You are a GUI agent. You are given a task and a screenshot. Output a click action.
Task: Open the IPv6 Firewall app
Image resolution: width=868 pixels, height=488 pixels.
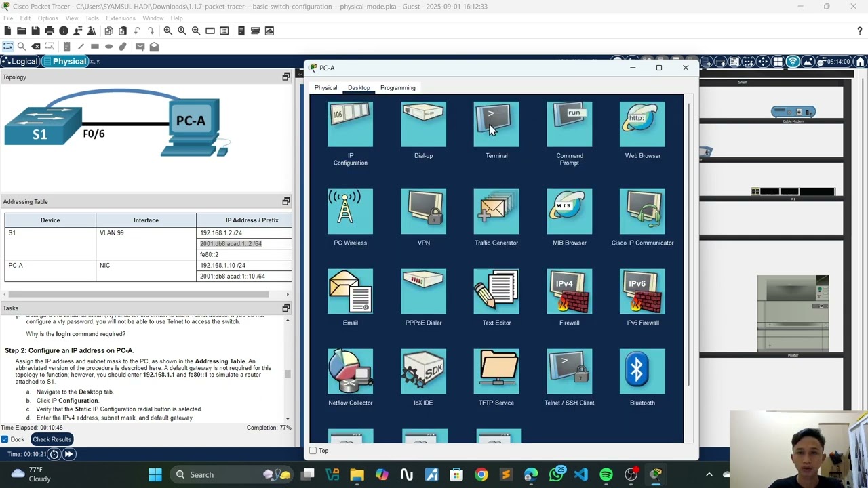click(642, 291)
